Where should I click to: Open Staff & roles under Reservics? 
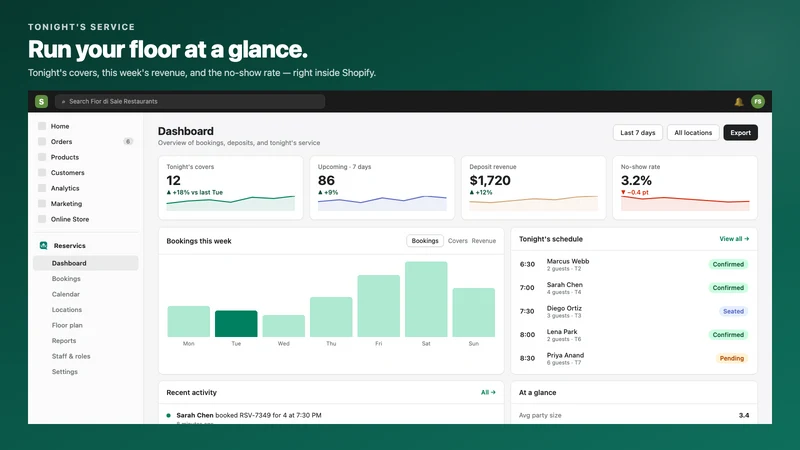[71, 356]
